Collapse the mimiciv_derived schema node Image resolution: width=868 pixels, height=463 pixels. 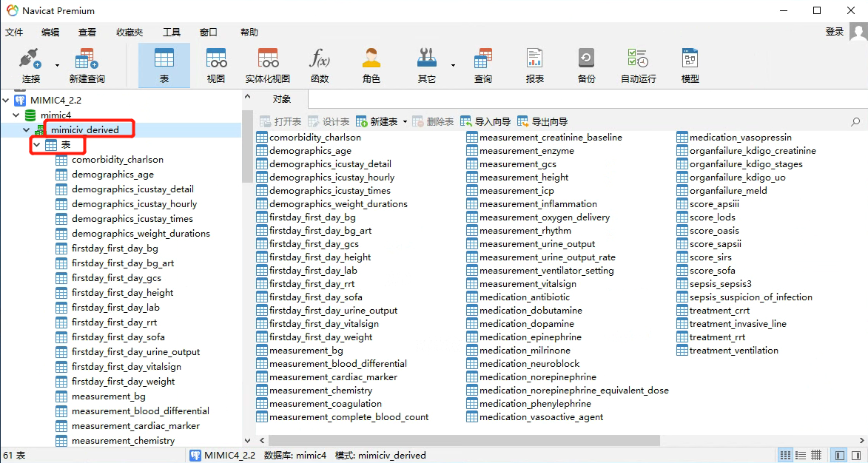[25, 130]
